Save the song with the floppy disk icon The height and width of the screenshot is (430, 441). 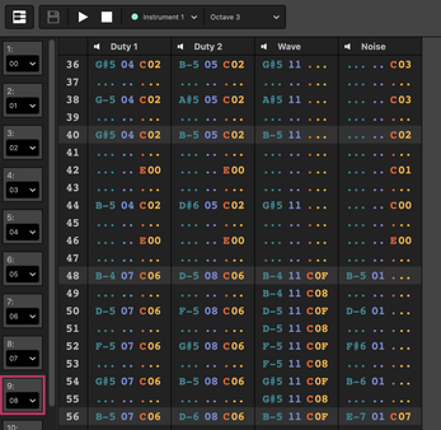coord(53,17)
